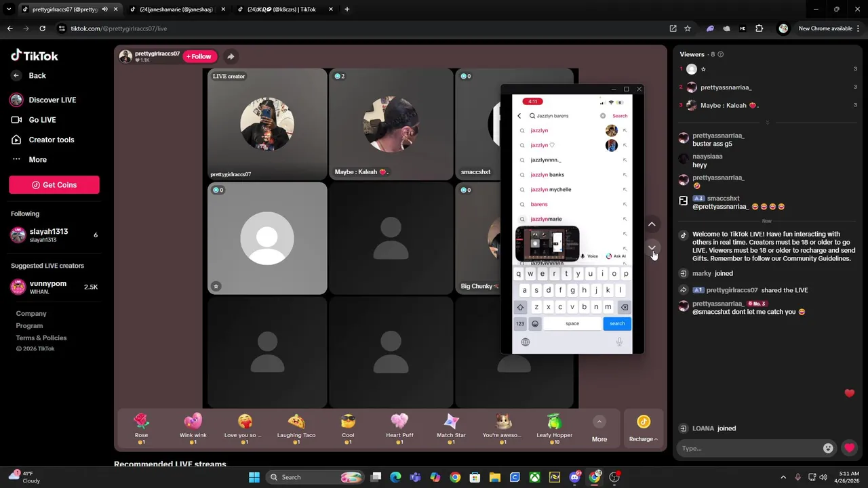This screenshot has height=488, width=868.
Task: Go Back using the sidebar arrow
Action: click(x=28, y=75)
